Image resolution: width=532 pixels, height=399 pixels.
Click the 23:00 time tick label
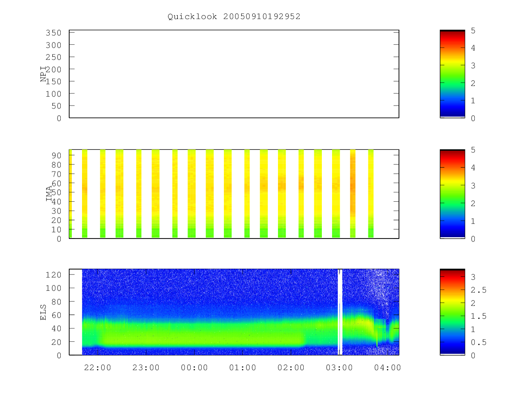(146, 368)
